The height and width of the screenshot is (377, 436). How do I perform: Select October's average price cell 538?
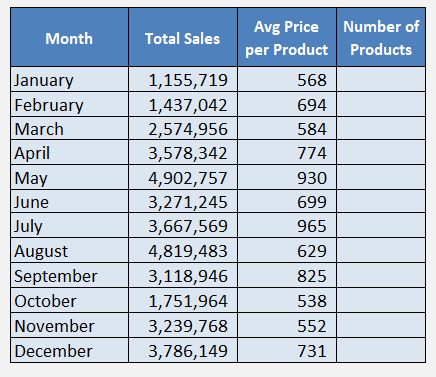pyautogui.click(x=287, y=300)
